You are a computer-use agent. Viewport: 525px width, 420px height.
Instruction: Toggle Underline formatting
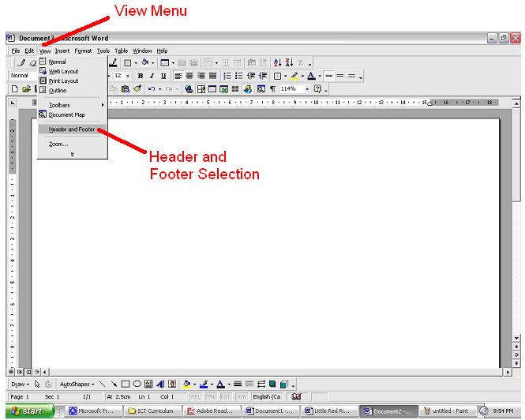click(163, 76)
